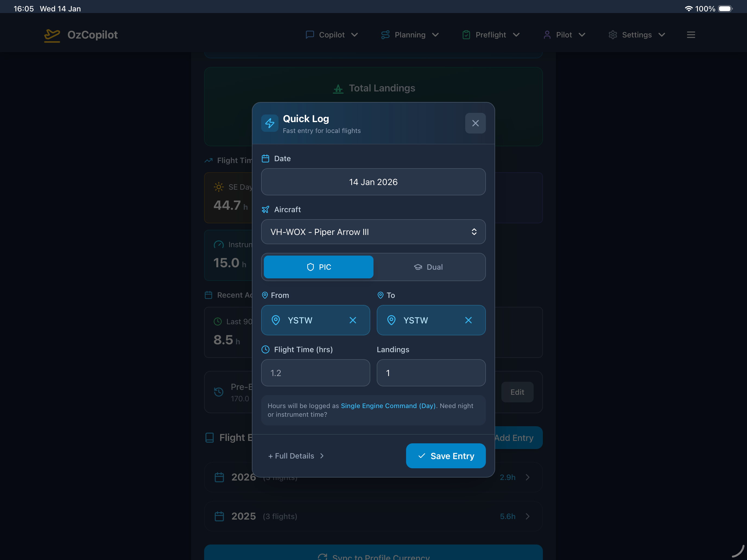The height and width of the screenshot is (560, 747).
Task: Close the Quick Log dialog
Action: click(475, 123)
